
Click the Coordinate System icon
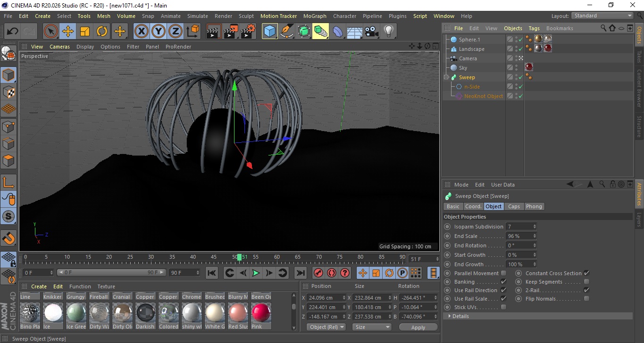pos(192,32)
